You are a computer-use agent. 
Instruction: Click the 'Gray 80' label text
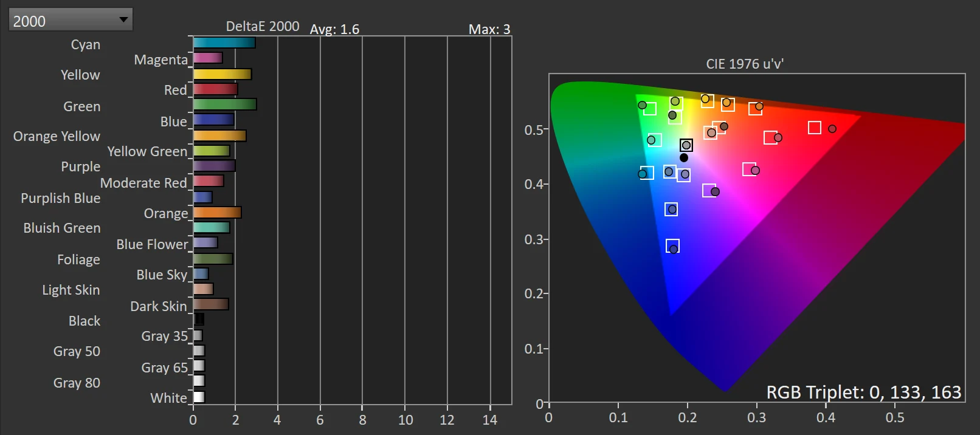pos(77,383)
